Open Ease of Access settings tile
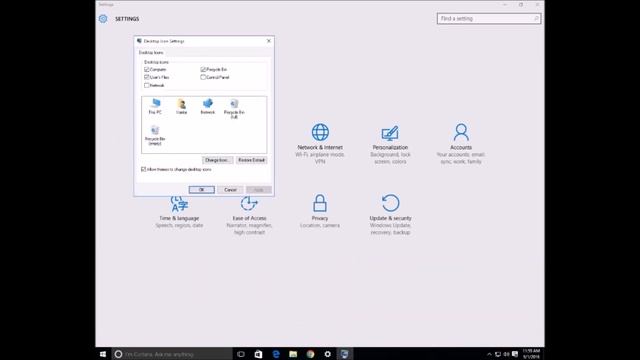The width and height of the screenshot is (640, 360). tap(249, 215)
